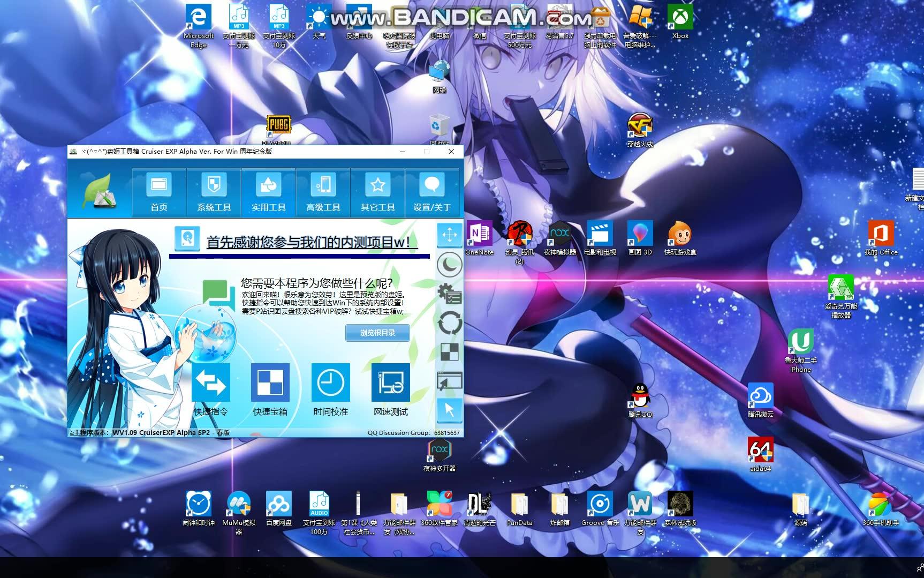This screenshot has width=924, height=578.
Task: Click the green chat bubble icon
Action: [219, 295]
